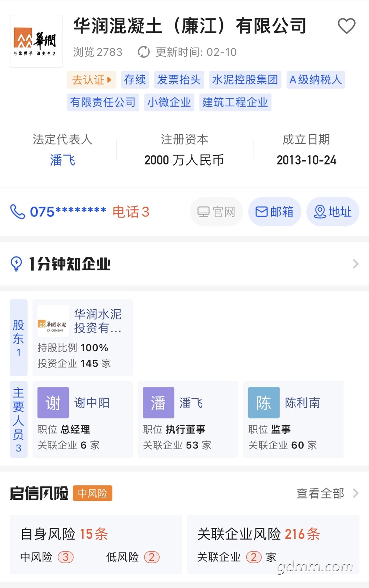The width and height of the screenshot is (369, 588).
Task: Tap registered capital 2000 万人民币
Action: click(x=184, y=160)
